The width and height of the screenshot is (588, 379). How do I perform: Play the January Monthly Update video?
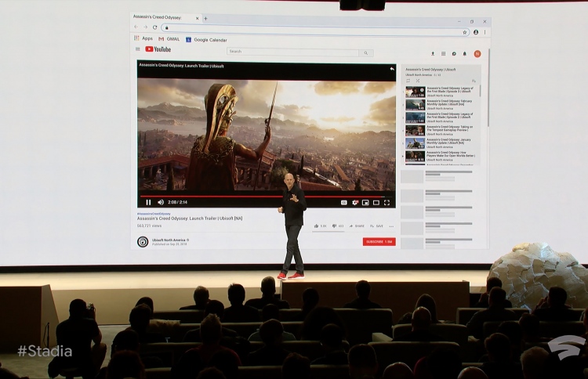click(440, 143)
